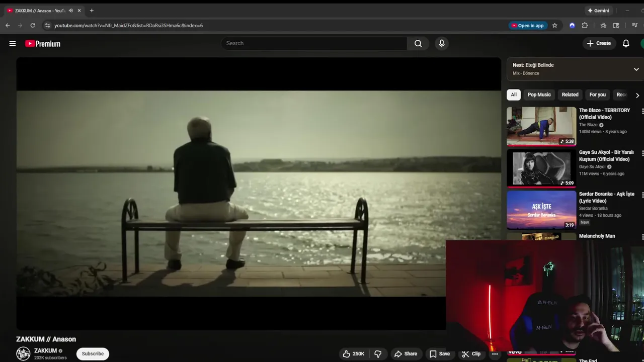Select the For you filter chip

pos(598,95)
